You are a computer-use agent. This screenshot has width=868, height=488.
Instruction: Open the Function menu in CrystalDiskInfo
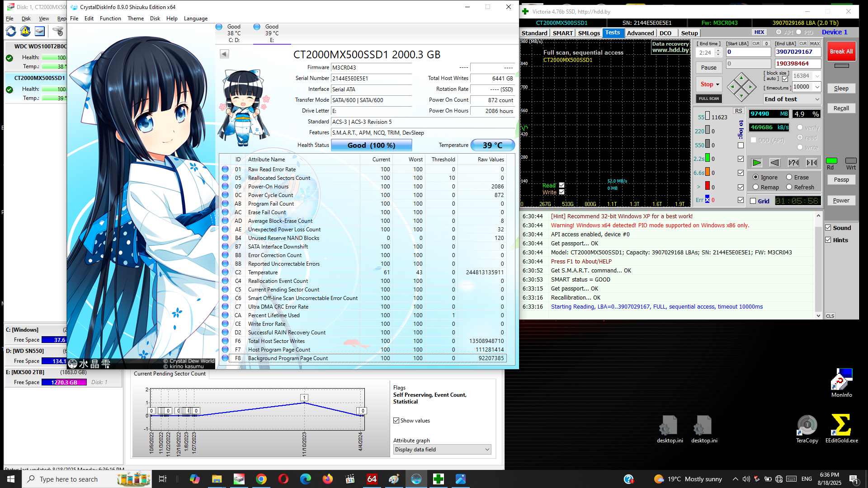coord(110,19)
